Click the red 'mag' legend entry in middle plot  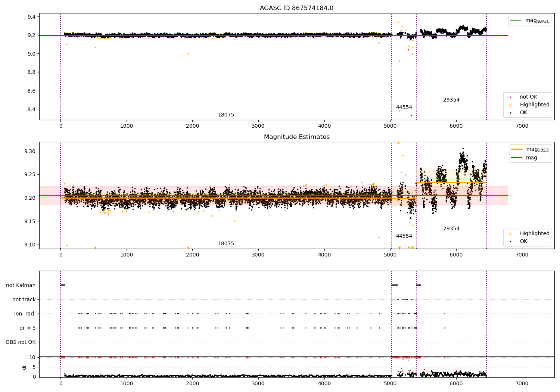tap(524, 158)
